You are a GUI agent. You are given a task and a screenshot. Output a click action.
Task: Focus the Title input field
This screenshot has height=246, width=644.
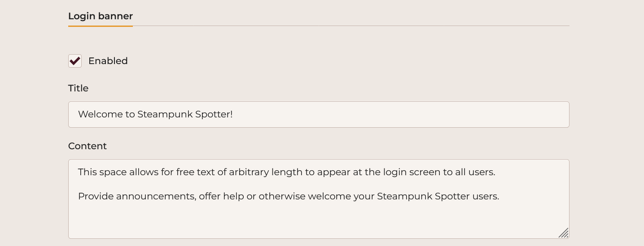(x=319, y=114)
